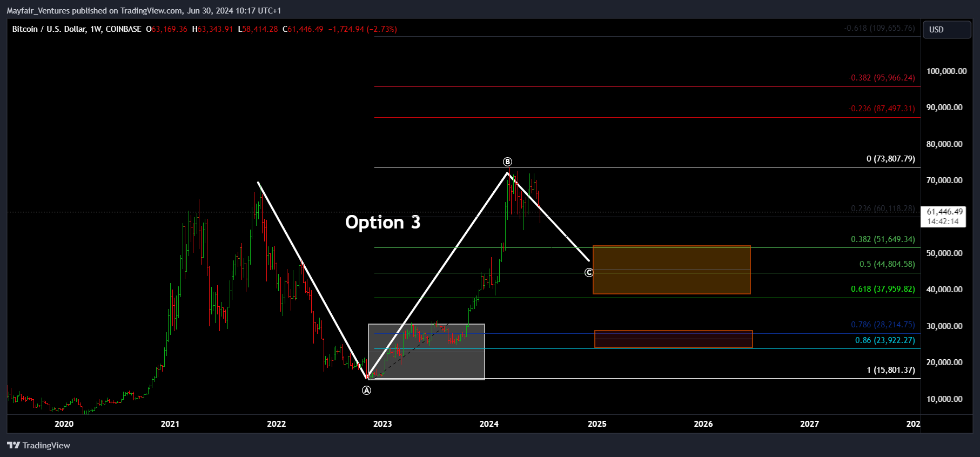Viewport: 980px width, 457px height.
Task: Click the 20,000.00 price axis label
Action: [x=944, y=362]
